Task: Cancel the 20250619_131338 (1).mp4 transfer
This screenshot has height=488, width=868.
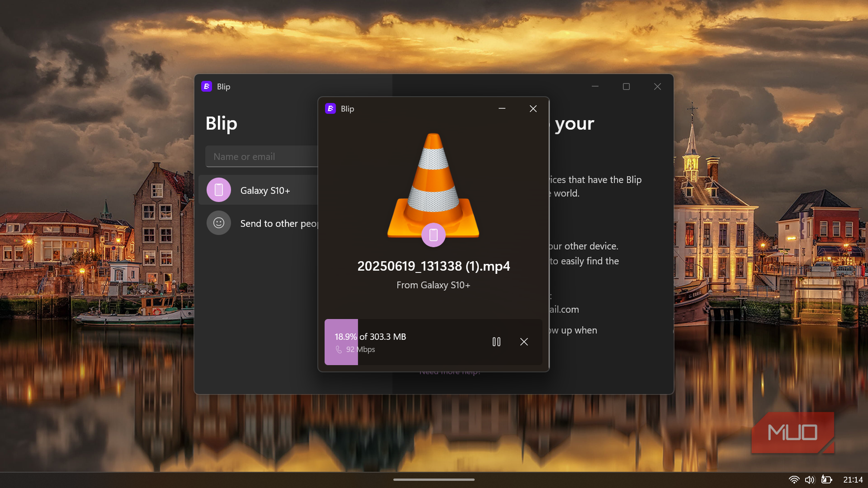Action: tap(524, 342)
